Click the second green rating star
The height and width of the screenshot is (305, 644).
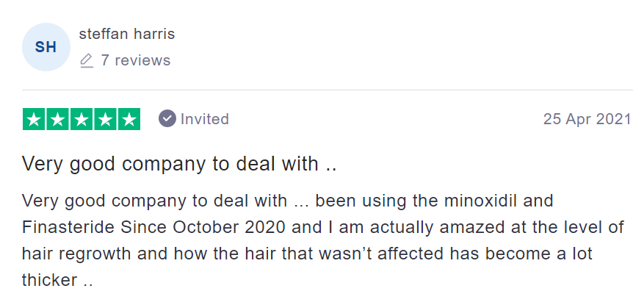click(x=57, y=119)
